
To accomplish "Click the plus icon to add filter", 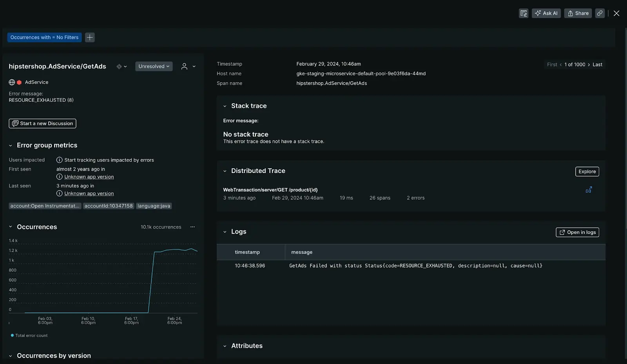I will pos(90,38).
